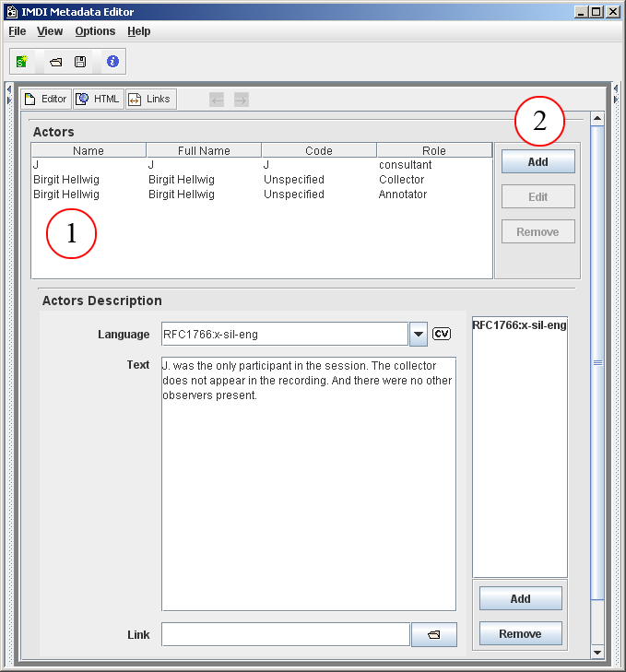Viewport: 626px width, 672px height.
Task: Open the View menu
Action: tap(50, 31)
